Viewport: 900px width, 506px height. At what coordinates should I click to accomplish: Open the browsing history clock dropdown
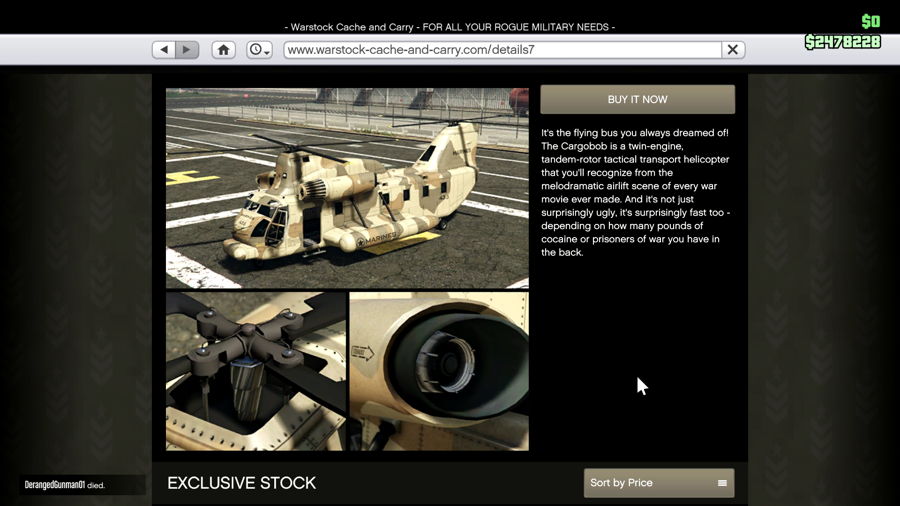[259, 50]
